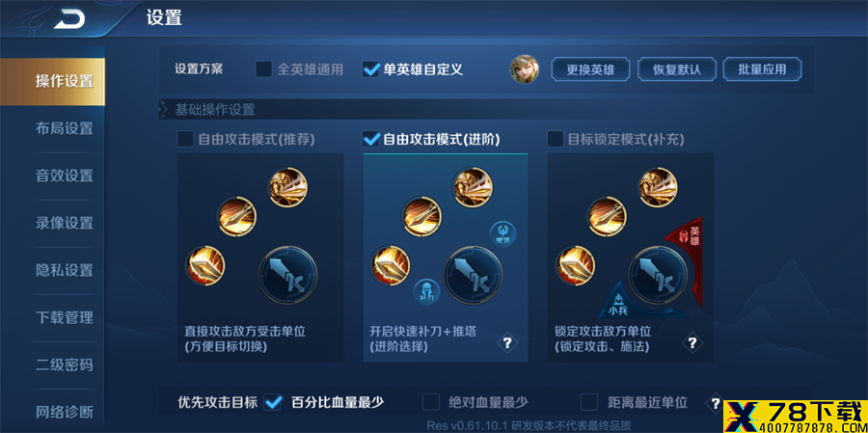Viewport: 868px width, 433px height.
Task: Click the 更换英雄 button
Action: click(590, 69)
